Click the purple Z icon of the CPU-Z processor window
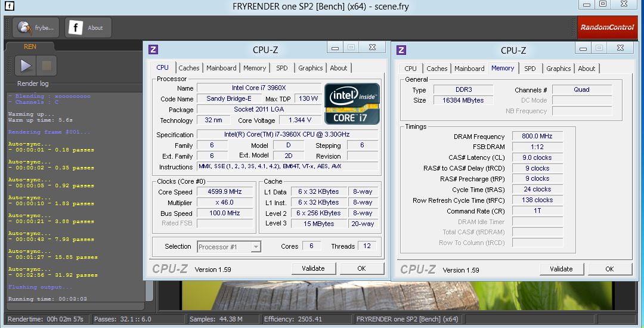The height and width of the screenshot is (328, 644). pos(153,49)
